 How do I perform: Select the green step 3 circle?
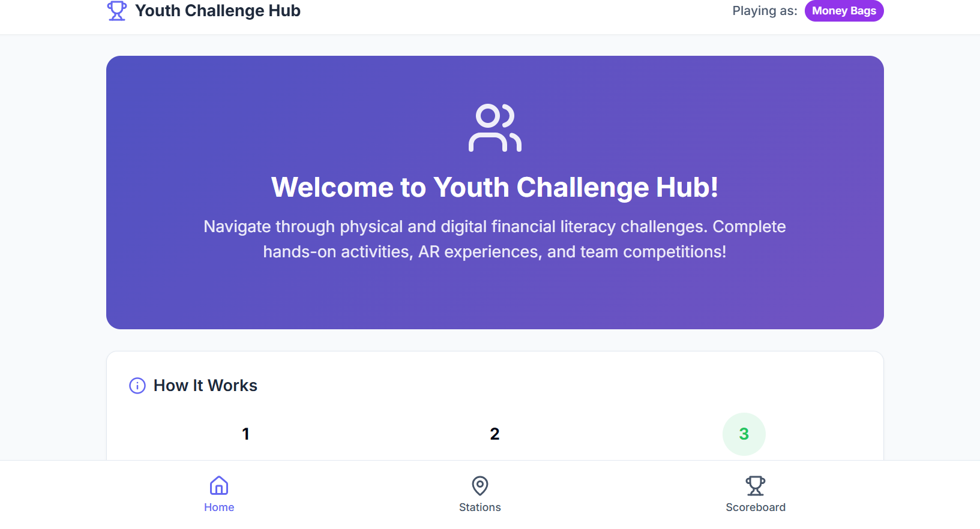tap(744, 434)
